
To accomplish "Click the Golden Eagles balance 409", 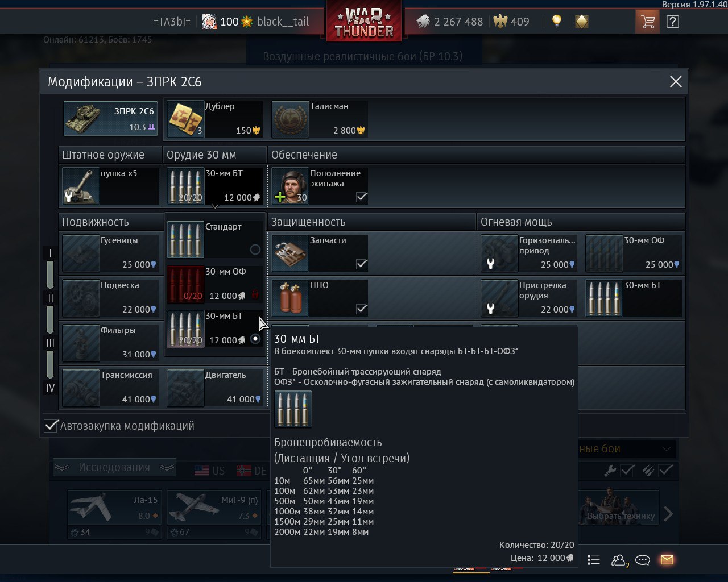I will click(x=511, y=22).
